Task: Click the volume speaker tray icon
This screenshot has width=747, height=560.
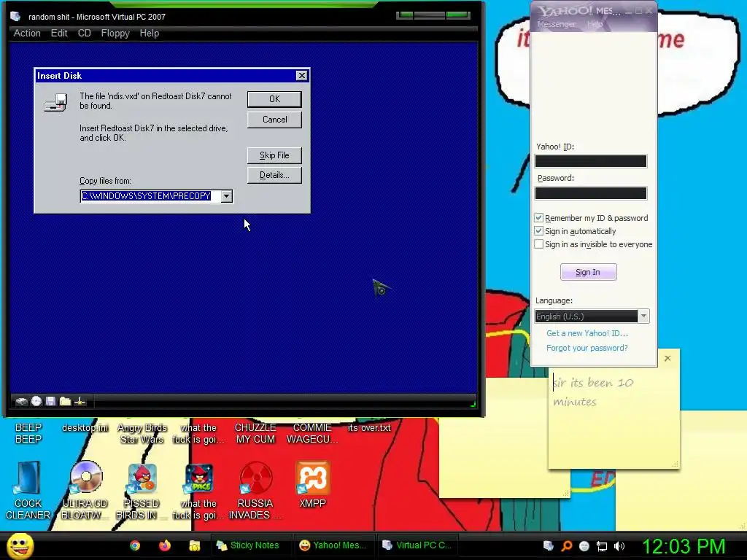Action: tap(619, 546)
